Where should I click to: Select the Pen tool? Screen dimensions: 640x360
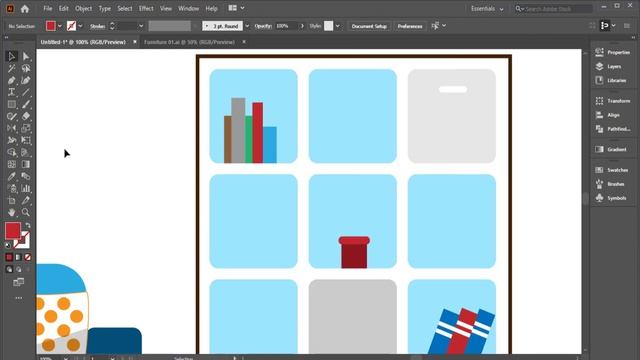coord(11,80)
